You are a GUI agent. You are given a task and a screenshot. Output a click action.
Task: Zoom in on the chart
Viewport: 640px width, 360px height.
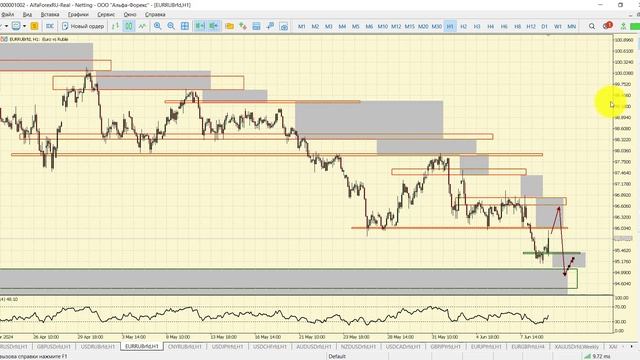click(x=158, y=26)
